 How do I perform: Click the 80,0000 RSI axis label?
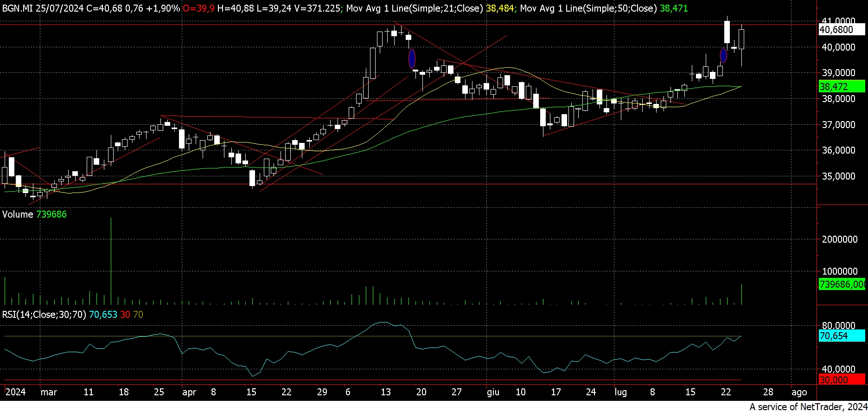[838, 326]
